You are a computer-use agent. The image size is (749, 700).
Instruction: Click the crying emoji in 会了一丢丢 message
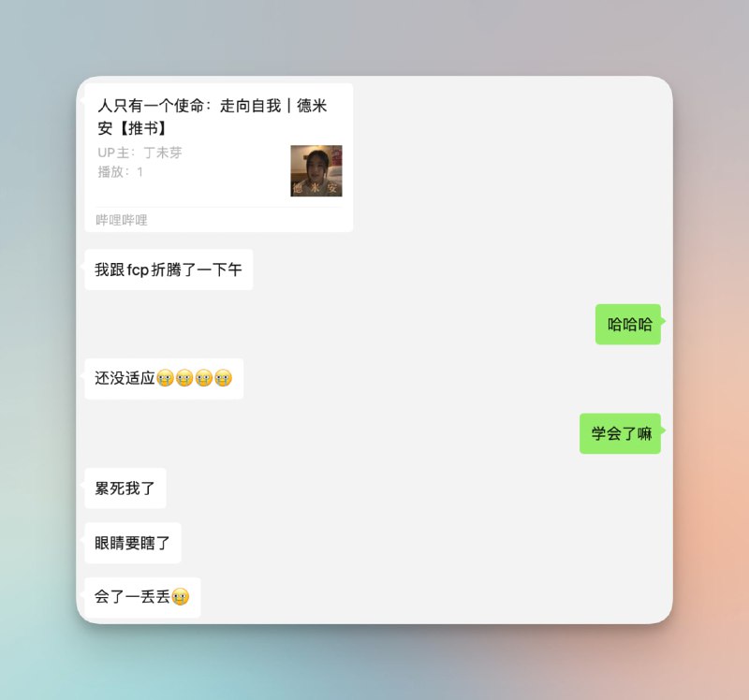(181, 597)
